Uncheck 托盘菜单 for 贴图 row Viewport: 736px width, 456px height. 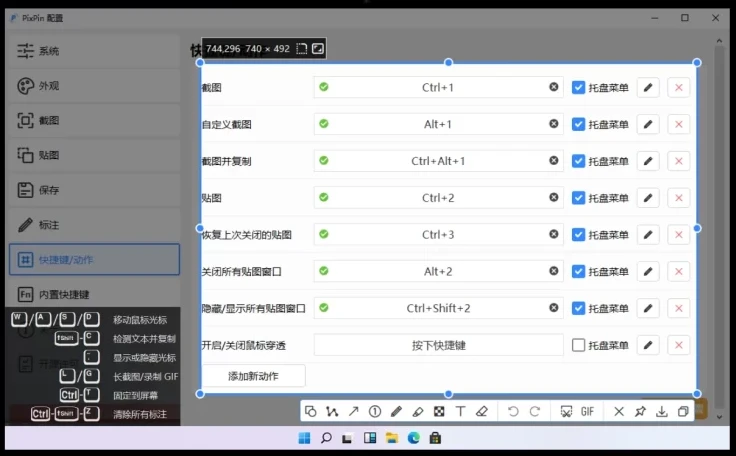[578, 198]
